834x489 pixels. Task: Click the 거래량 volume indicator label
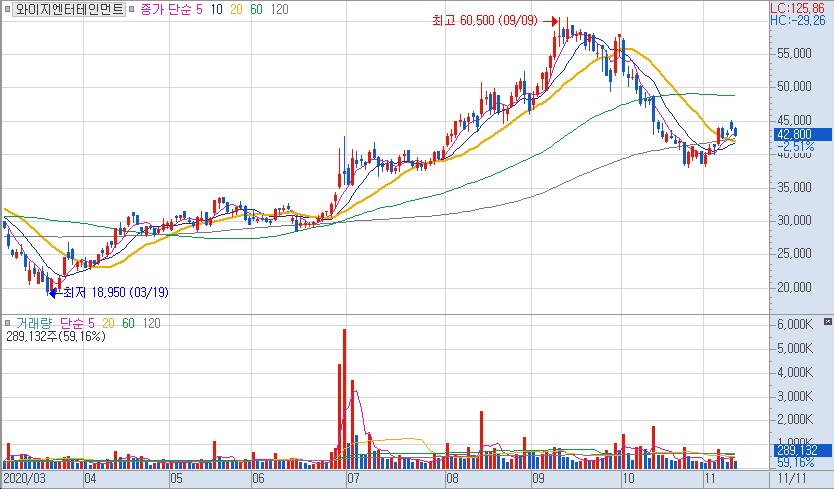34,323
